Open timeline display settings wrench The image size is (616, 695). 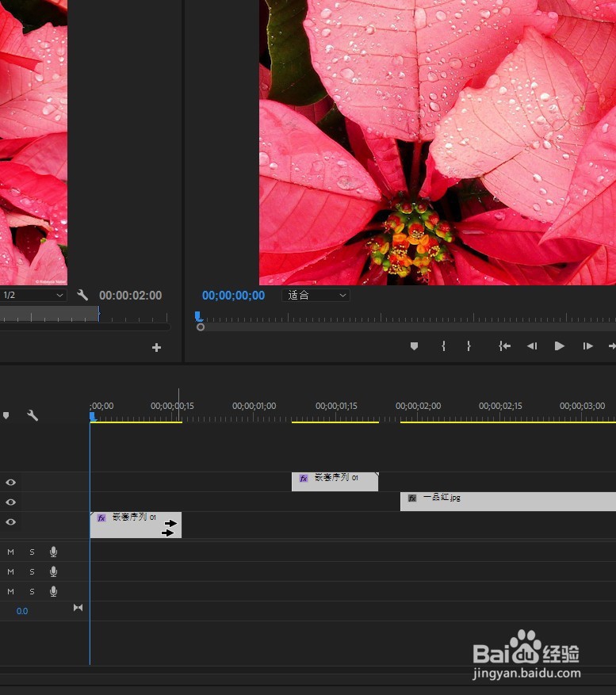(x=33, y=415)
